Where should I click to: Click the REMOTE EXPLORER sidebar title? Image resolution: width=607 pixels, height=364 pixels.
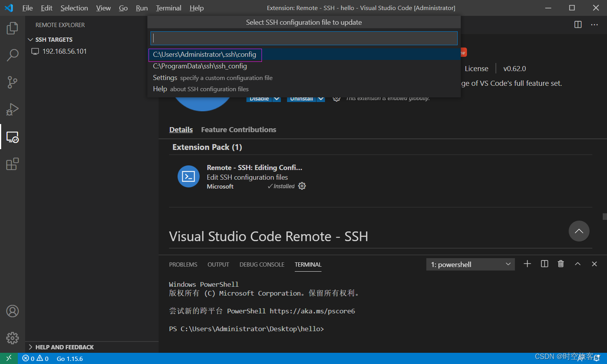[x=60, y=25]
